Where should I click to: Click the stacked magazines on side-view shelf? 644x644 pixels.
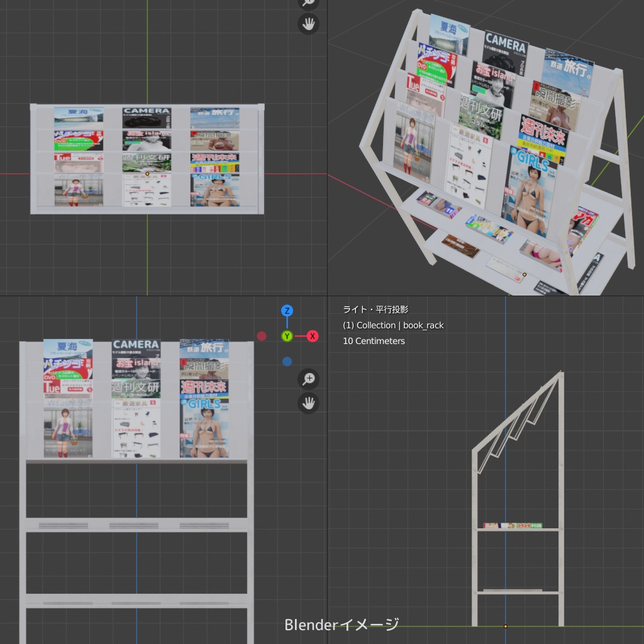513,525
